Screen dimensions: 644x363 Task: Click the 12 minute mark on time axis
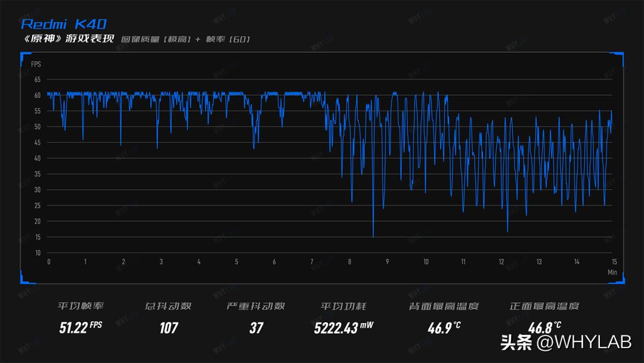click(501, 262)
